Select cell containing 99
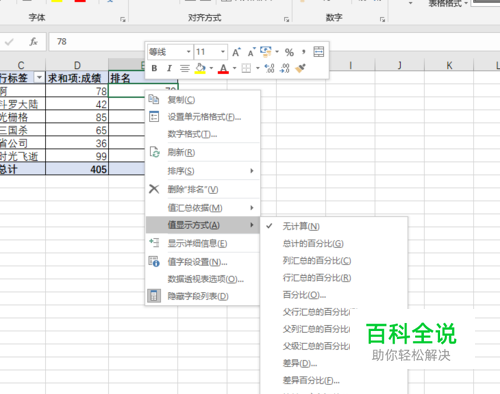Viewport: 500px width, 394px height. (77, 156)
